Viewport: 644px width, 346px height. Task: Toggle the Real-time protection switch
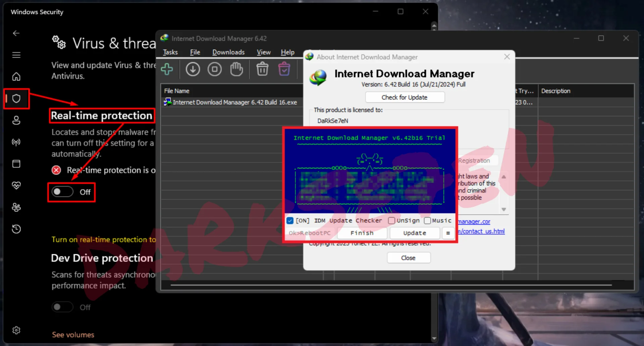coord(62,192)
